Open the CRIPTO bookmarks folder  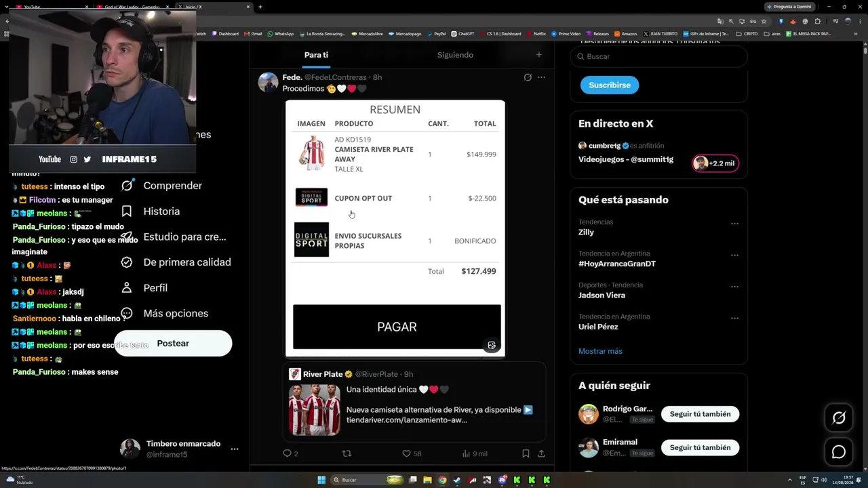(747, 34)
